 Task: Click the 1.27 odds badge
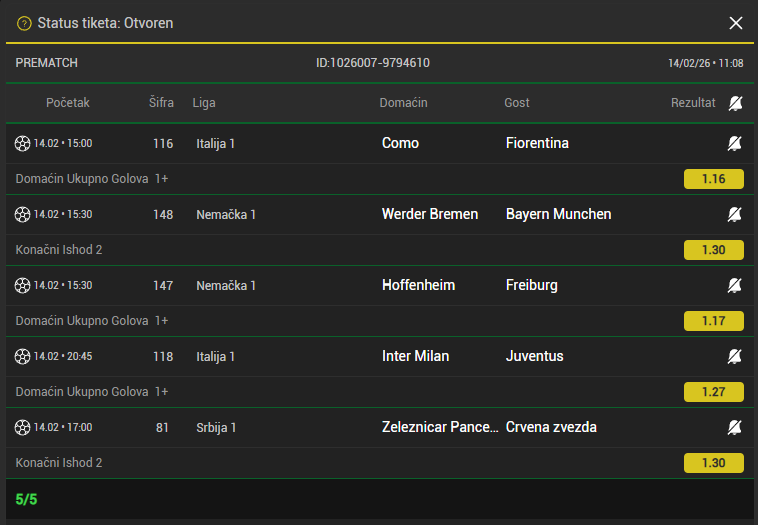tap(713, 392)
